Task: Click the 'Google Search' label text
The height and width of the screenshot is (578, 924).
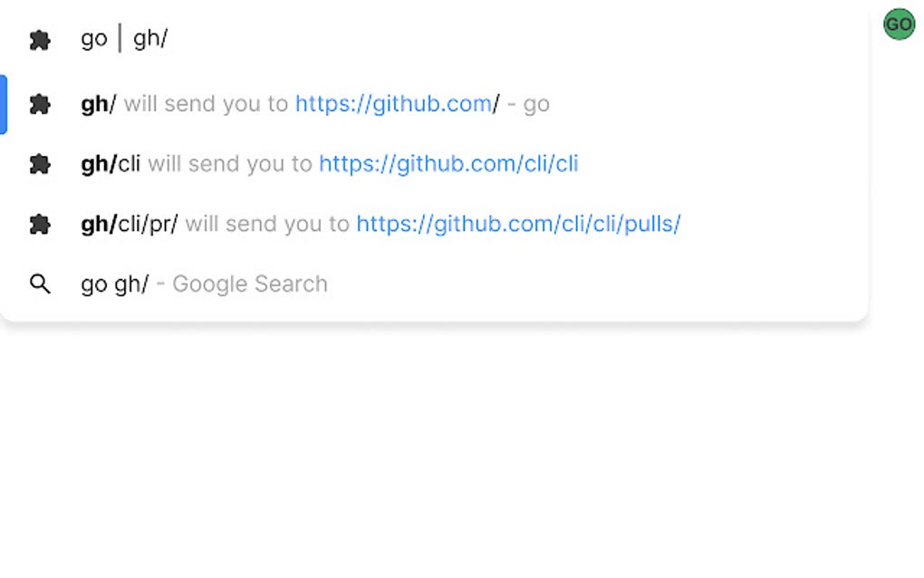Action: click(x=250, y=284)
